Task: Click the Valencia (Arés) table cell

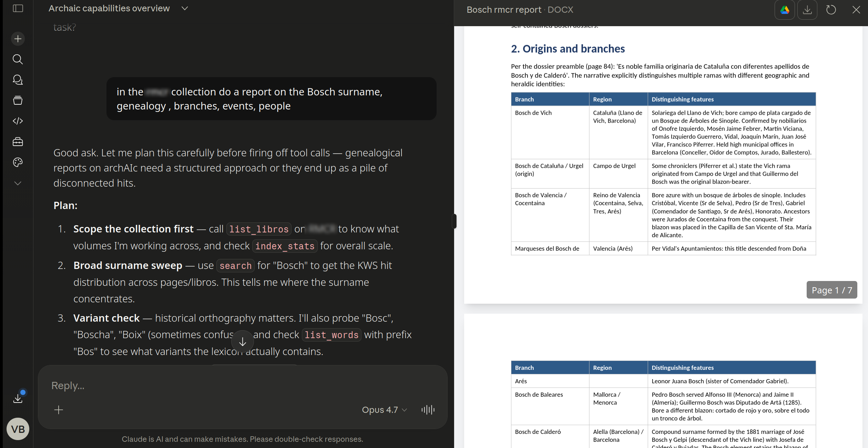Action: [619, 248]
